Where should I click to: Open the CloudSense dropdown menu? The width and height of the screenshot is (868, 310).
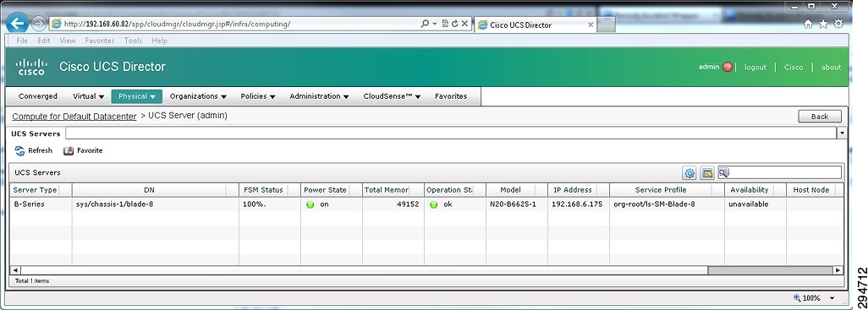pos(392,96)
